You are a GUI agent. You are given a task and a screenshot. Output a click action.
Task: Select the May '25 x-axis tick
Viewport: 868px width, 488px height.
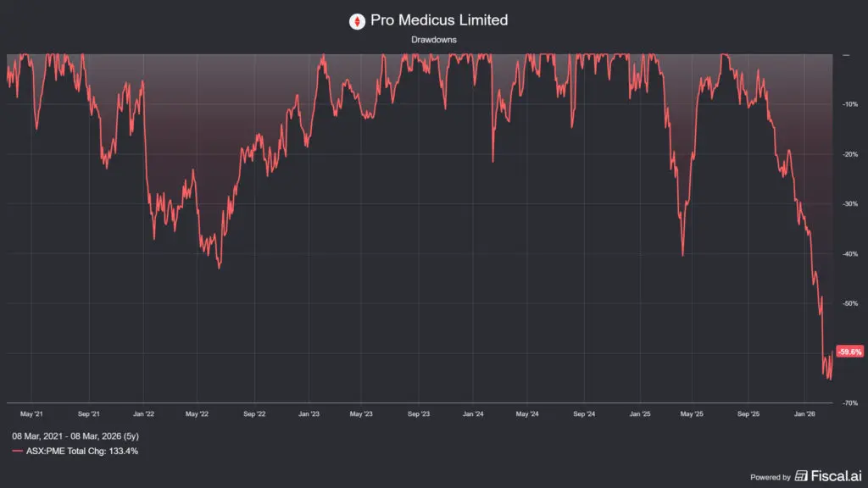[693, 414]
